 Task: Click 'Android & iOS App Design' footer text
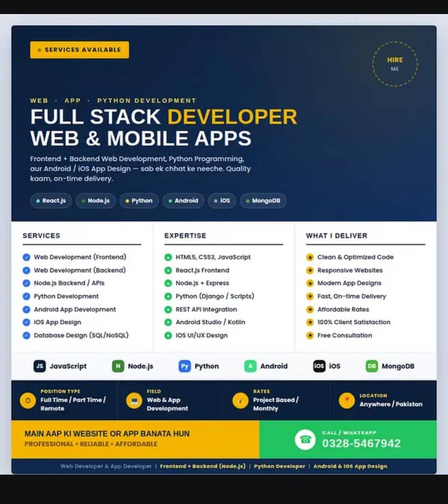(x=350, y=466)
